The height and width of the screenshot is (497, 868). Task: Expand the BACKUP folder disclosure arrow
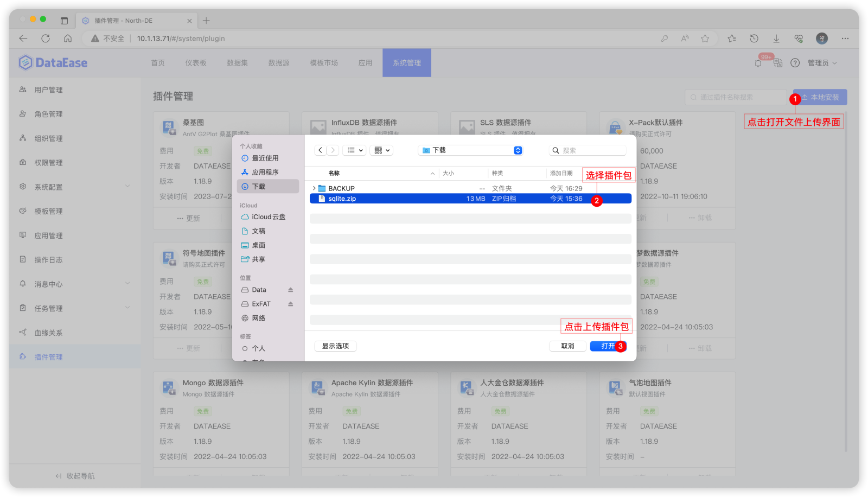pyautogui.click(x=314, y=188)
